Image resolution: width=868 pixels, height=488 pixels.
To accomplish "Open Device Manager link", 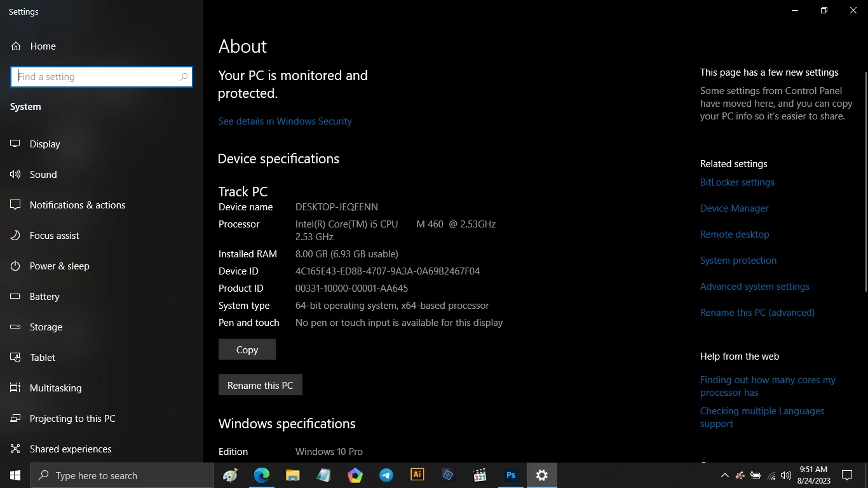I will pyautogui.click(x=734, y=208).
